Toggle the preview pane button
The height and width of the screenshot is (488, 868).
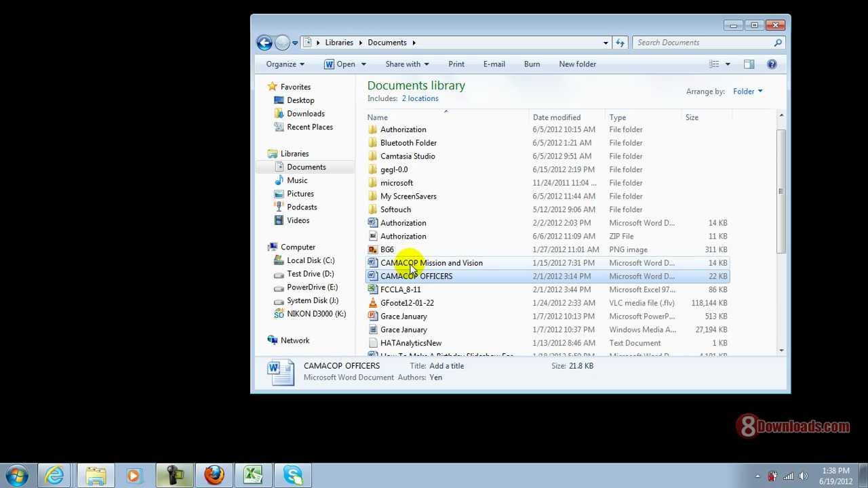coord(749,64)
